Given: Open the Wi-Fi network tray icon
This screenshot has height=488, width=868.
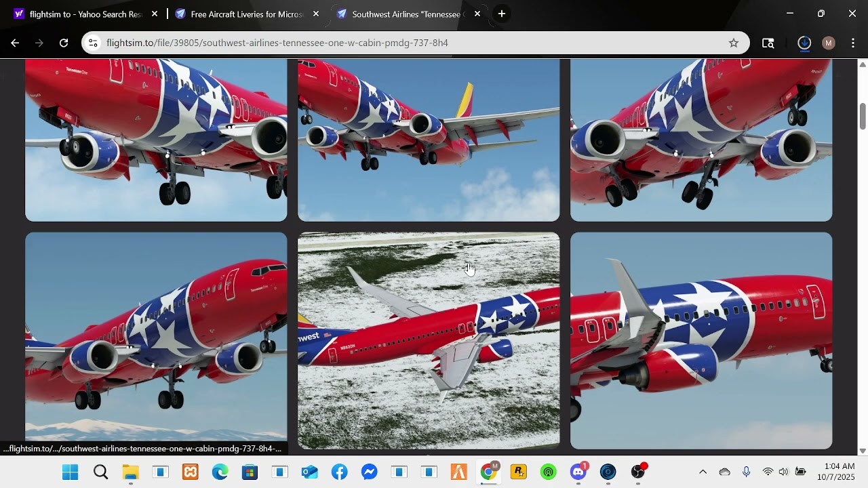Looking at the screenshot, I should 768,472.
